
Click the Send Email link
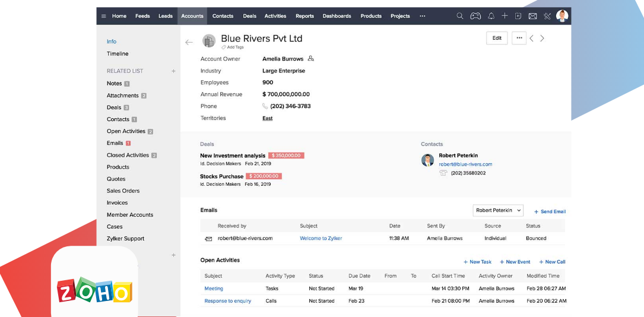coord(550,211)
